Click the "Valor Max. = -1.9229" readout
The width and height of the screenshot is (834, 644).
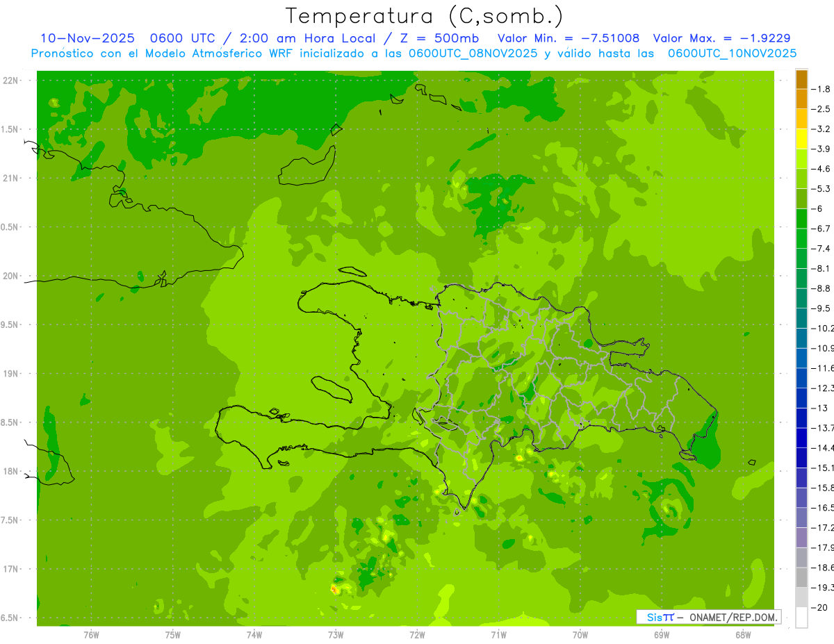(x=721, y=38)
